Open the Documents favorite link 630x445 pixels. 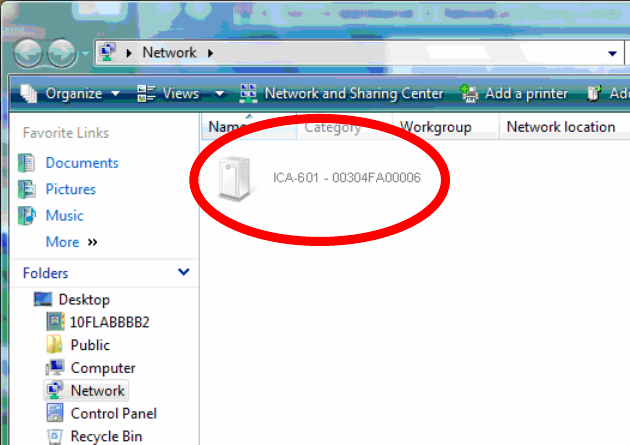tap(82, 163)
